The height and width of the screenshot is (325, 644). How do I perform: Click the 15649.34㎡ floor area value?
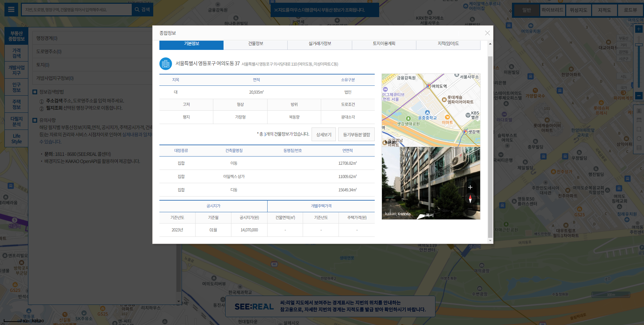coord(347,190)
